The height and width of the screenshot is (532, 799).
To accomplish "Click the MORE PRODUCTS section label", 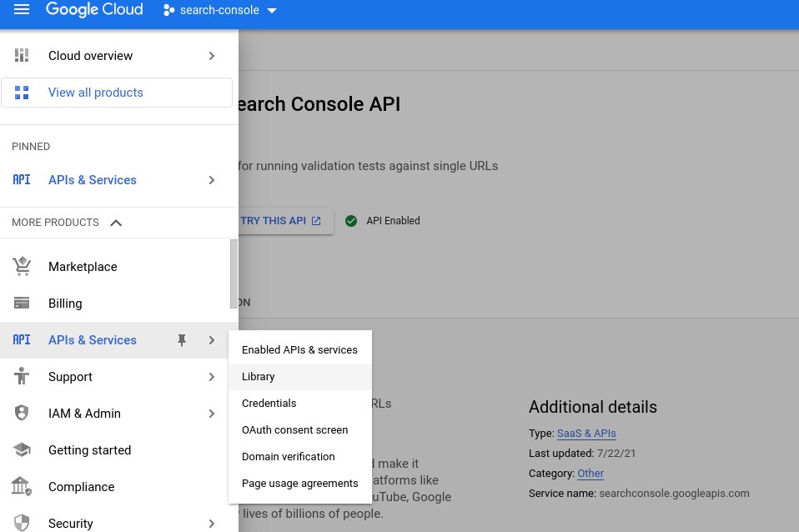I will click(56, 222).
